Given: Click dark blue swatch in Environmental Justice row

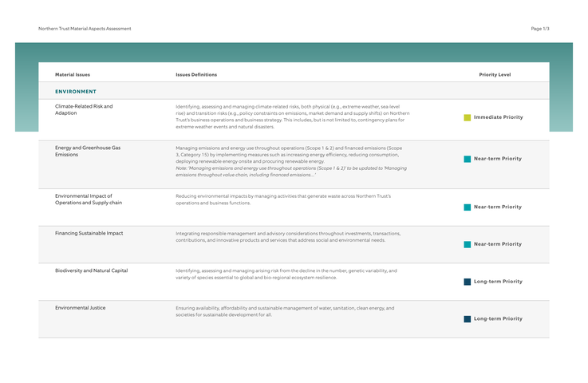Looking at the screenshot, I should (468, 319).
